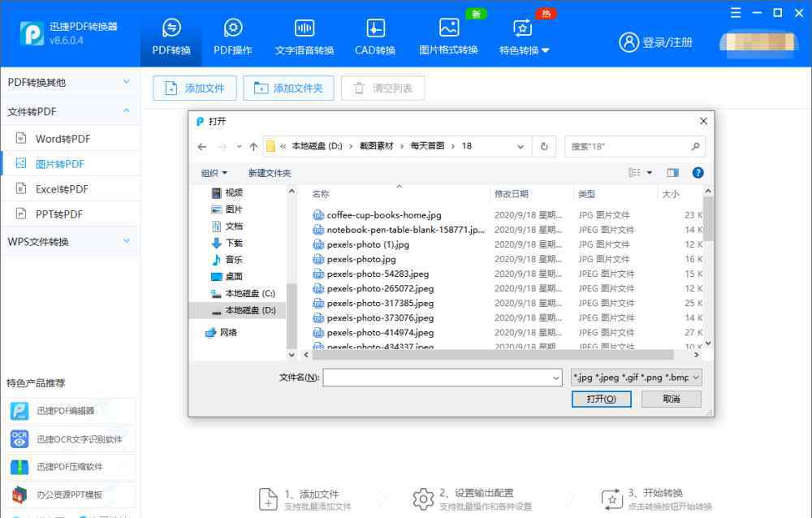Select the CAD转换 tab
This screenshot has width=812, height=518.
click(x=375, y=37)
